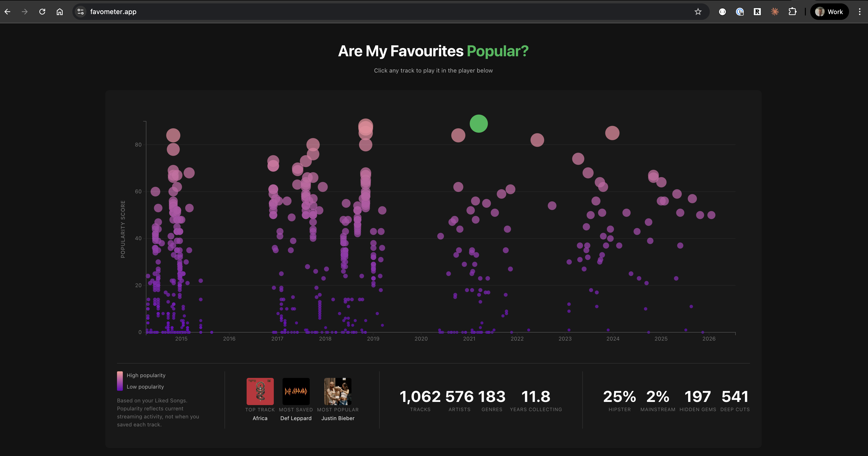
Task: Open the Extensions puzzle-piece menu
Action: click(x=793, y=11)
